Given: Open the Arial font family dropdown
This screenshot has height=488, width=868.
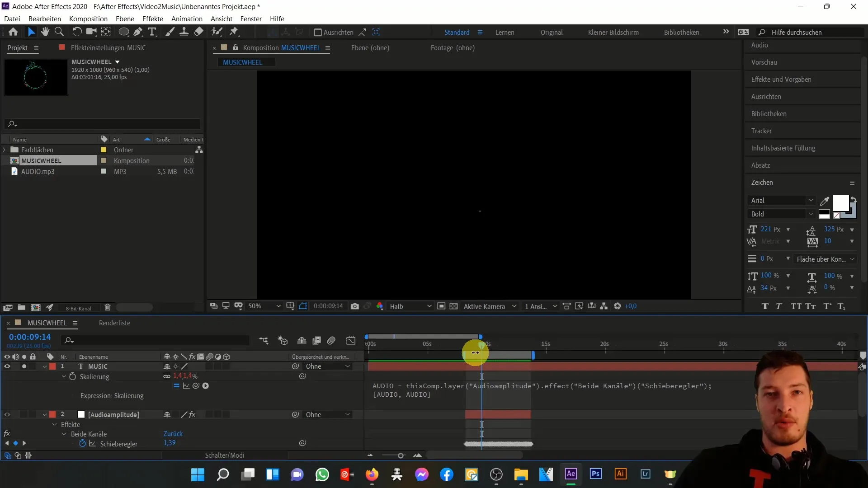Looking at the screenshot, I should point(781,201).
